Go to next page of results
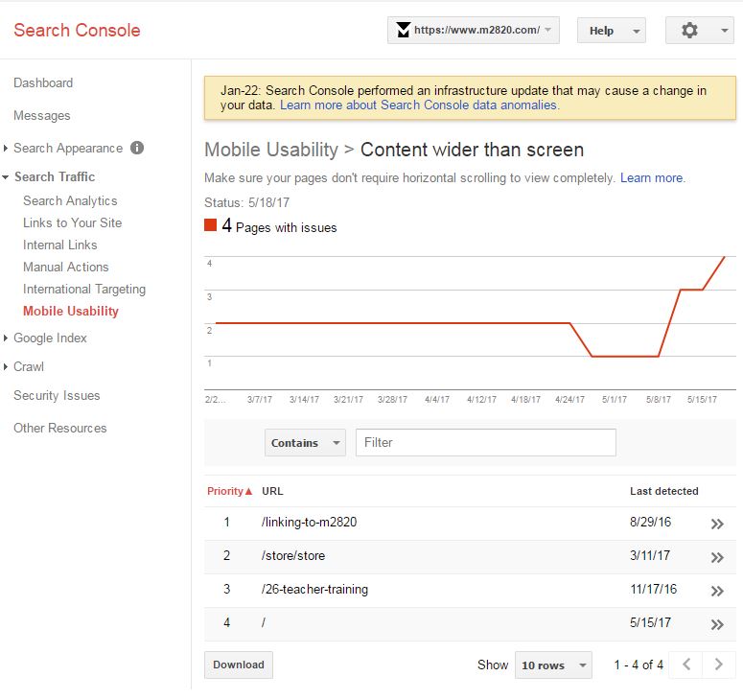Viewport: 743px width, 700px height. point(718,665)
